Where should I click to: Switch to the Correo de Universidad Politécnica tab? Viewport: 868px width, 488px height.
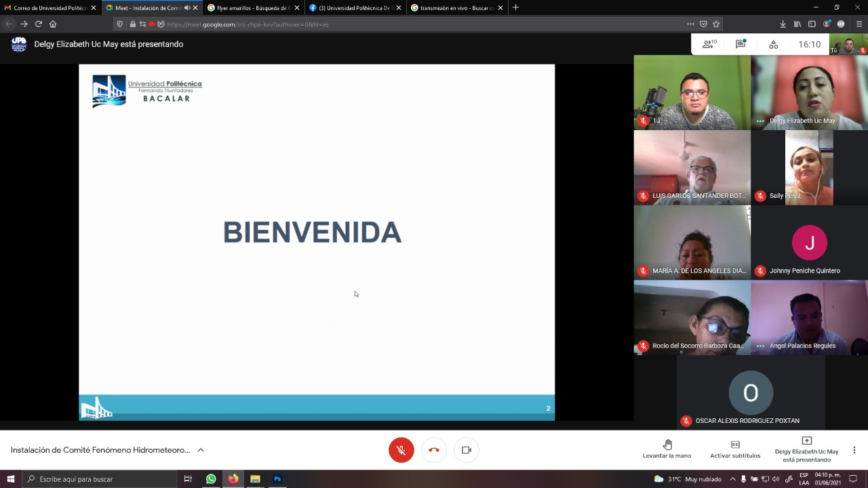(x=50, y=7)
